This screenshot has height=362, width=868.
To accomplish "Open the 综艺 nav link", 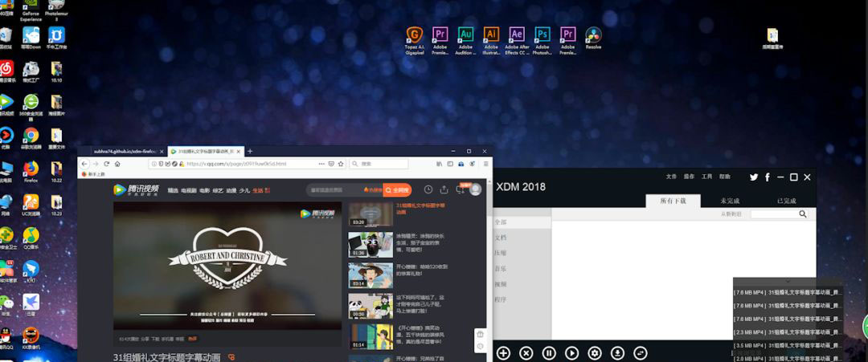I will [x=218, y=190].
